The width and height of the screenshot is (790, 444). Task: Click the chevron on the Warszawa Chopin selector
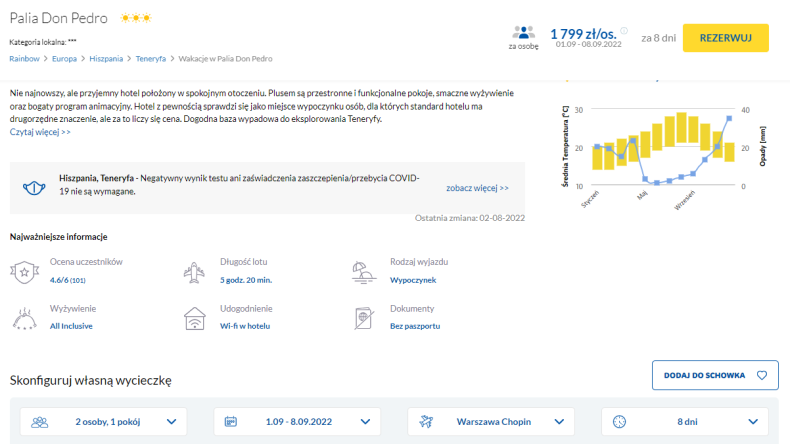tap(559, 422)
